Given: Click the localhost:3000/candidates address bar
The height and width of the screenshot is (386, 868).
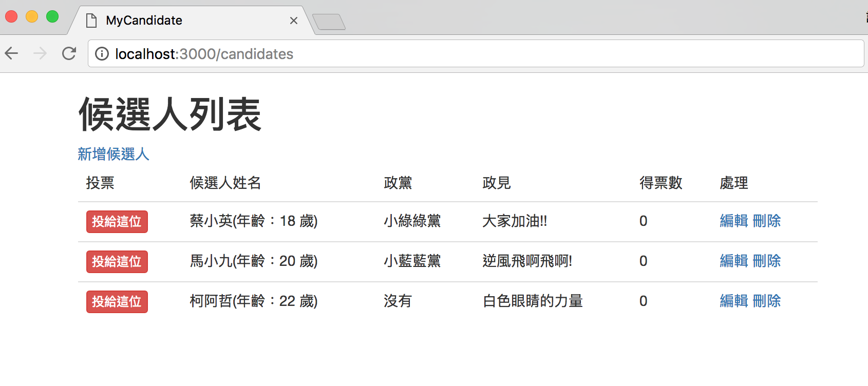Looking at the screenshot, I should click(x=462, y=54).
